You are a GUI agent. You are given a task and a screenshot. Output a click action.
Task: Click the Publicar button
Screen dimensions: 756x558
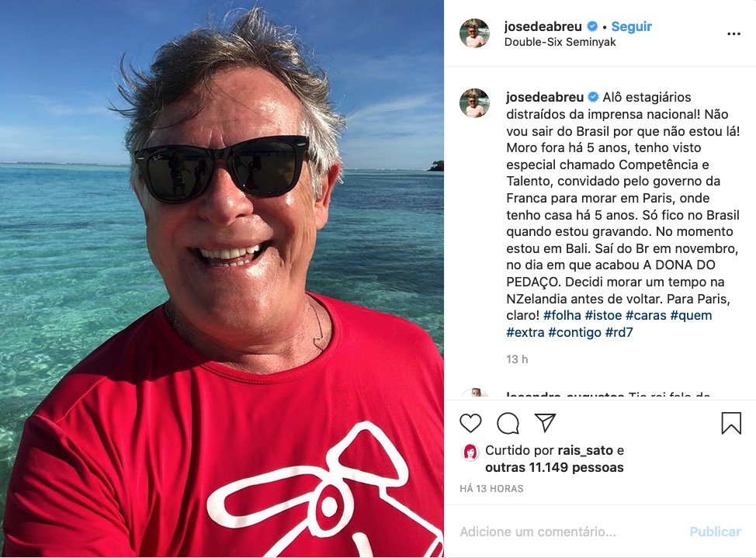715,532
